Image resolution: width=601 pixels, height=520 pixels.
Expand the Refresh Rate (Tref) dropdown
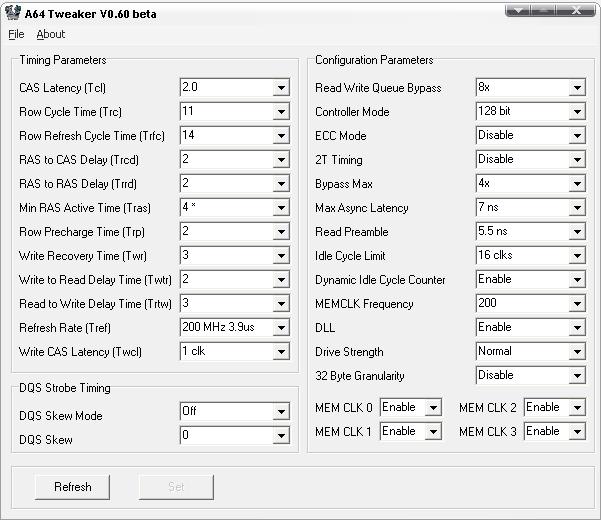point(235,327)
